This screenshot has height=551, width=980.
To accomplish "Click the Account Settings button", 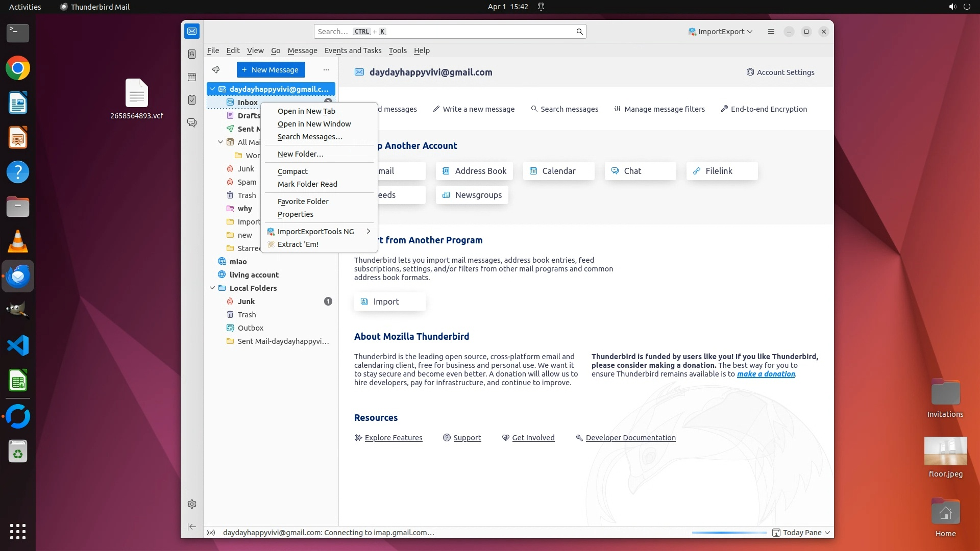I will point(780,72).
